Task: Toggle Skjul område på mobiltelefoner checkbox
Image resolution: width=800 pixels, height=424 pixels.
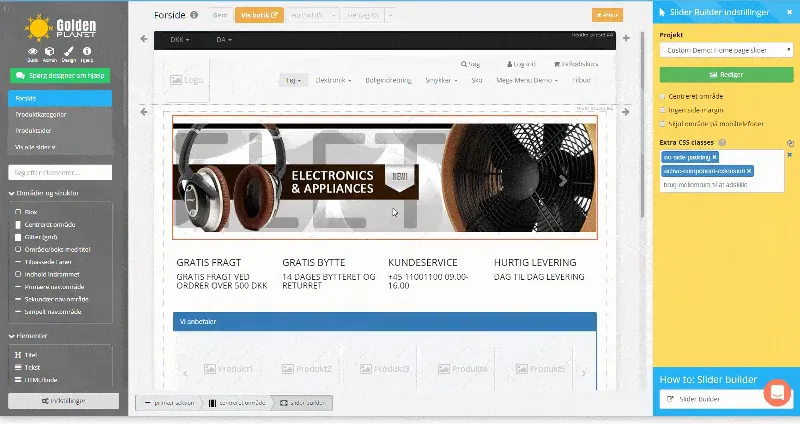Action: [x=663, y=124]
